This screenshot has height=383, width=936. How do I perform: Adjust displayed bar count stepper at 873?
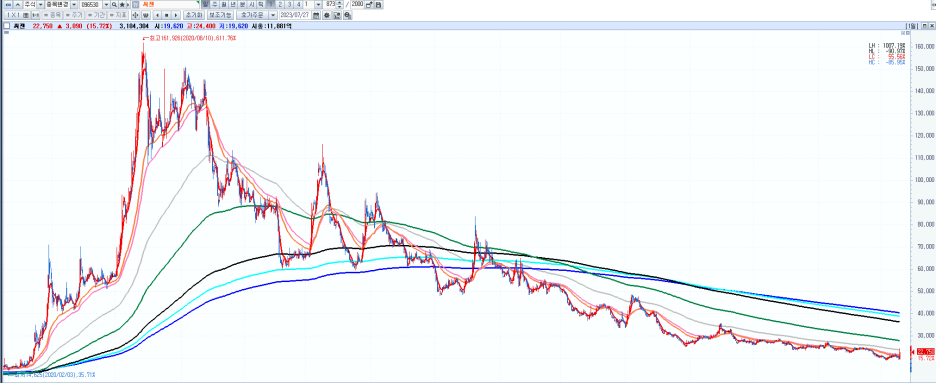tap(339, 4)
